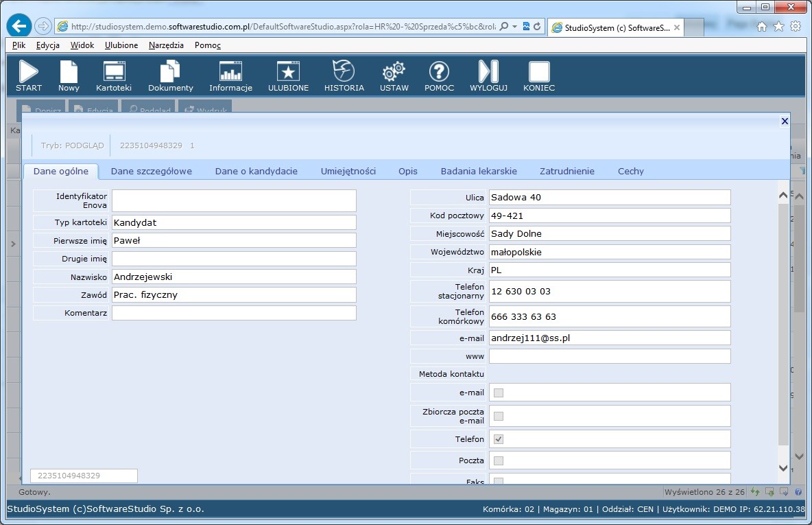The image size is (812, 525).
Task: Click the blue question mark in status bar
Action: [x=798, y=492]
